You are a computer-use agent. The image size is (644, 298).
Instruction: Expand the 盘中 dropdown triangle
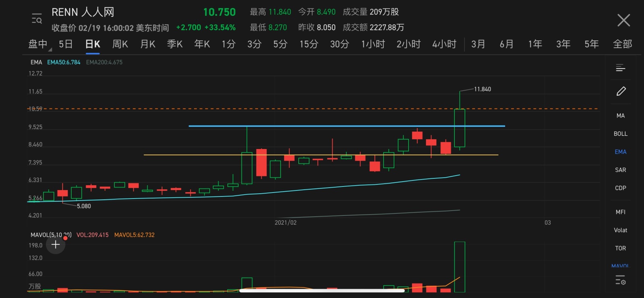(x=50, y=50)
